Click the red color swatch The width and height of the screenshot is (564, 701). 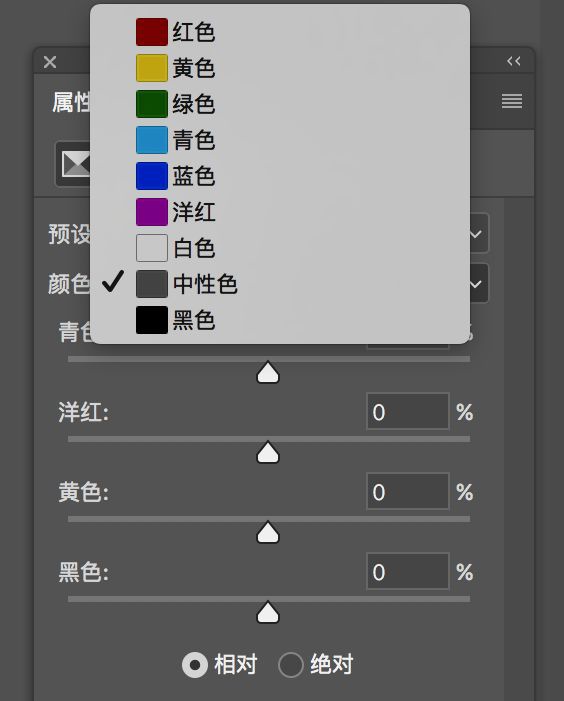152,32
